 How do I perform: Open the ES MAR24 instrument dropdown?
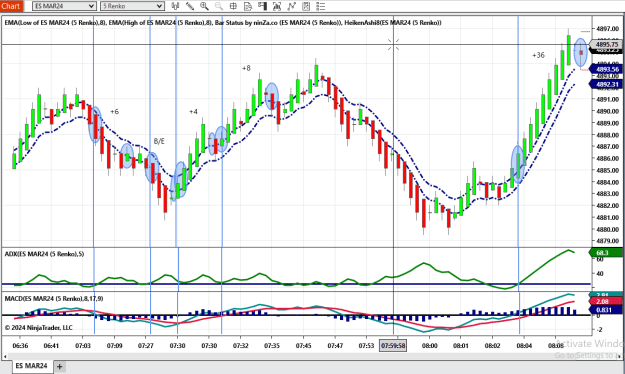tap(64, 6)
